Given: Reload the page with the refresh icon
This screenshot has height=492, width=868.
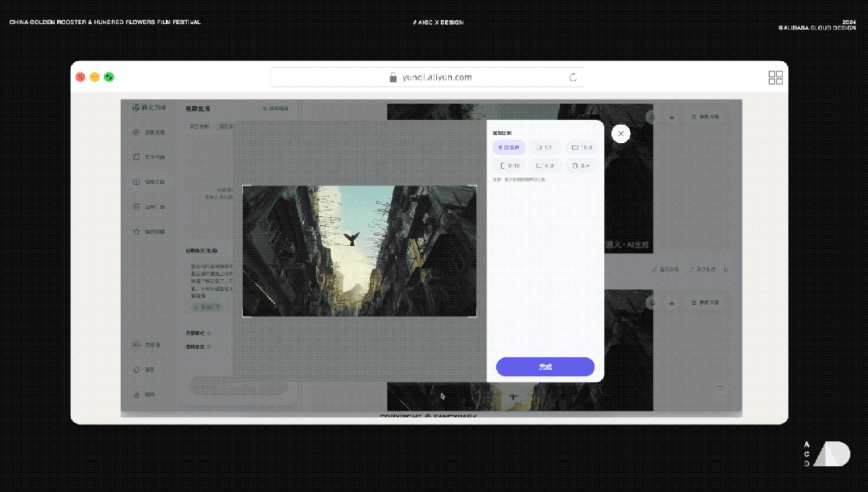Looking at the screenshot, I should click(x=573, y=77).
